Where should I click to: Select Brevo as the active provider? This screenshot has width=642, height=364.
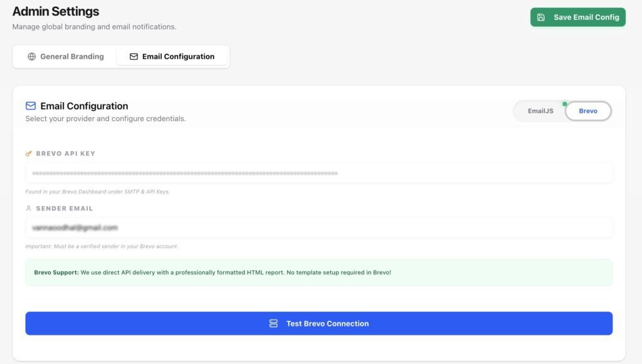pos(588,111)
